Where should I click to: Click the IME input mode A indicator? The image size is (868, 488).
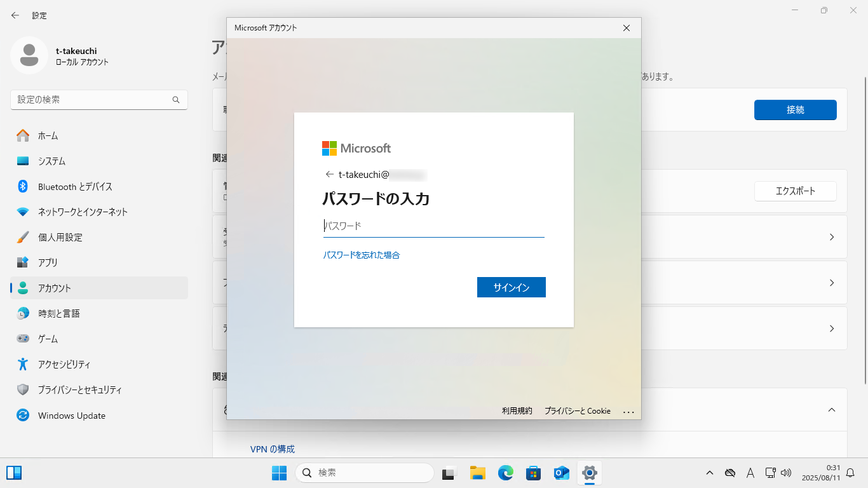coord(750,473)
